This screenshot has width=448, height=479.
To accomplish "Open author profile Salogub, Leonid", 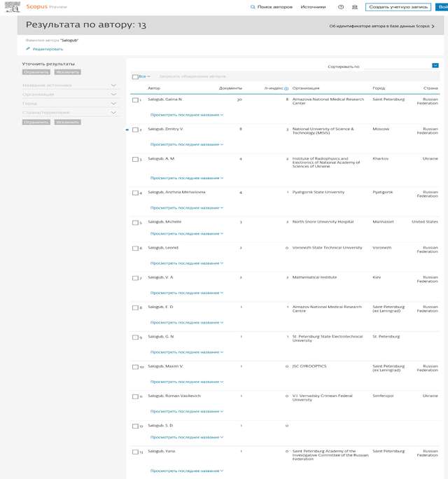I will pyautogui.click(x=163, y=247).
